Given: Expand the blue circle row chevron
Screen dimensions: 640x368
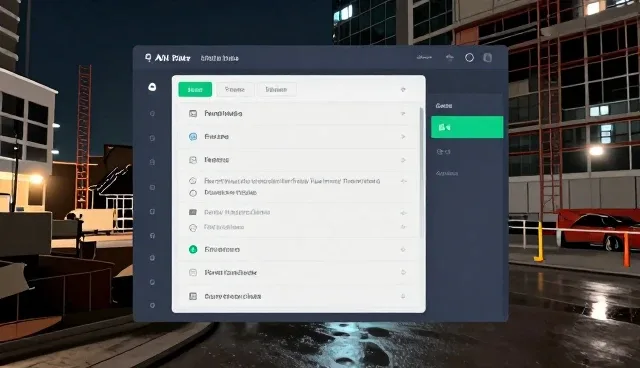Looking at the screenshot, I should click(403, 137).
